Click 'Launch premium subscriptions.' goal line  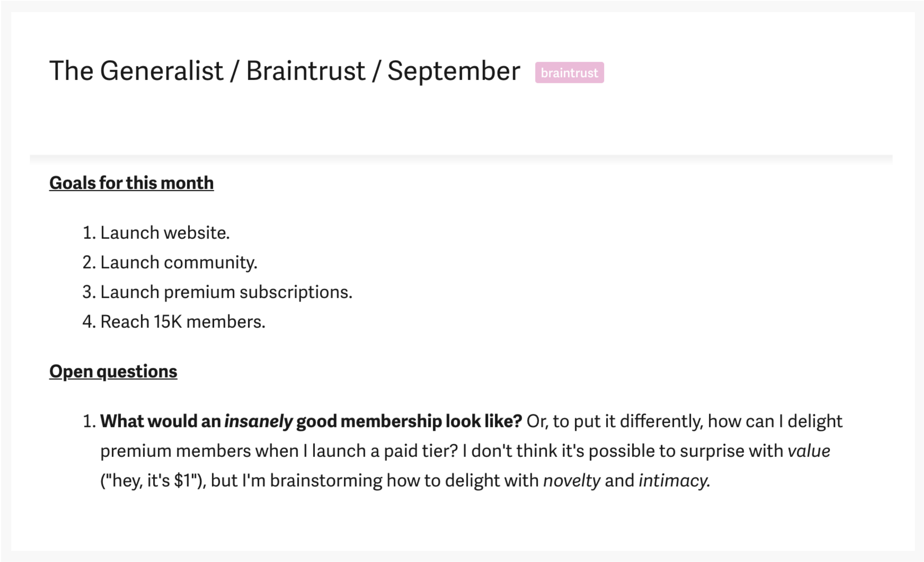click(x=218, y=292)
